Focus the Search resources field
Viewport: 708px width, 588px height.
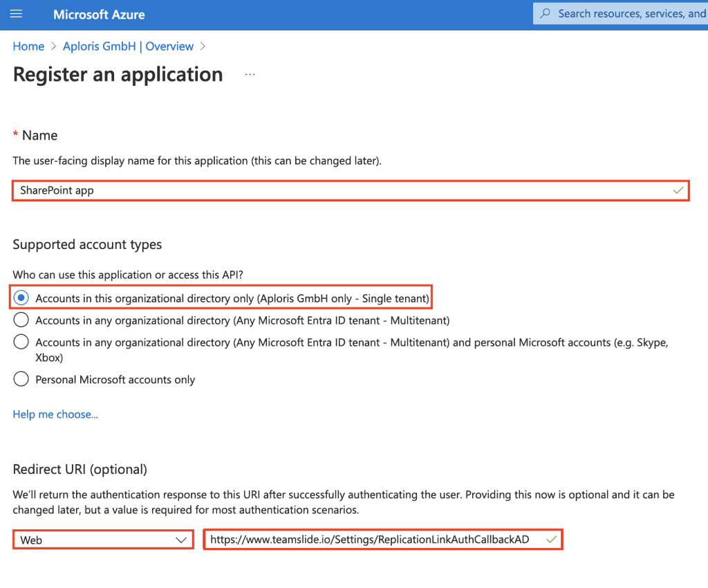620,14
